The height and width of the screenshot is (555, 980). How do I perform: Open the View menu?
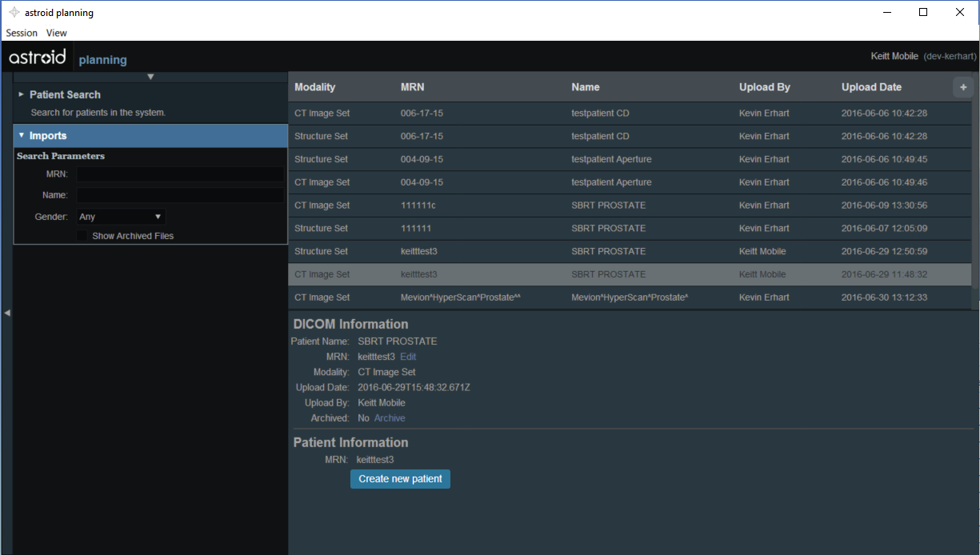pos(56,33)
